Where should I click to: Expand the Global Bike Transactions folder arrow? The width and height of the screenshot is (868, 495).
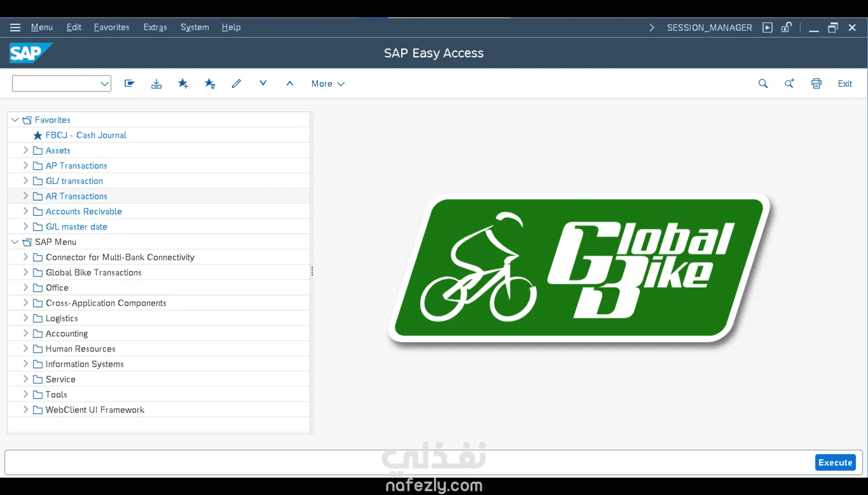(x=26, y=273)
